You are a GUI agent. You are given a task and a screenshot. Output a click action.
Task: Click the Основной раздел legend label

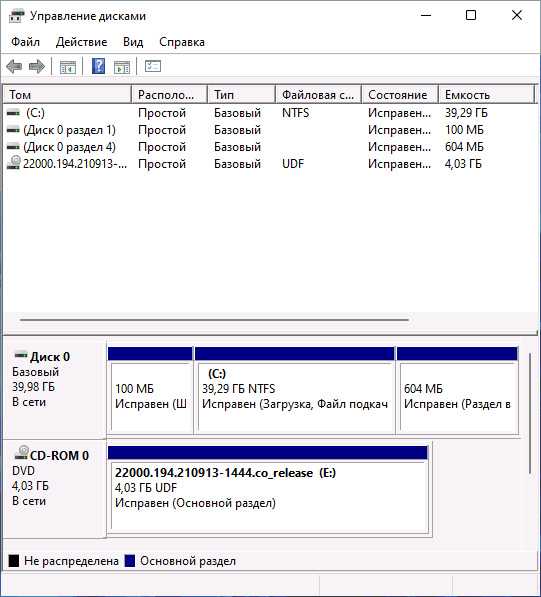tap(188, 561)
